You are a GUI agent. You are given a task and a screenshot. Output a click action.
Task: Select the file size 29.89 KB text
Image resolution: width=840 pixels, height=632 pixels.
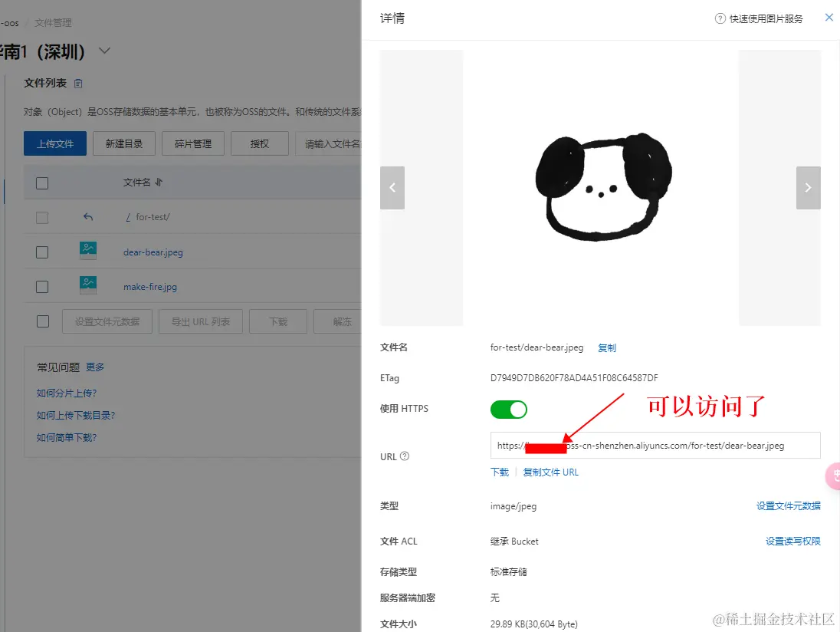coord(533,624)
